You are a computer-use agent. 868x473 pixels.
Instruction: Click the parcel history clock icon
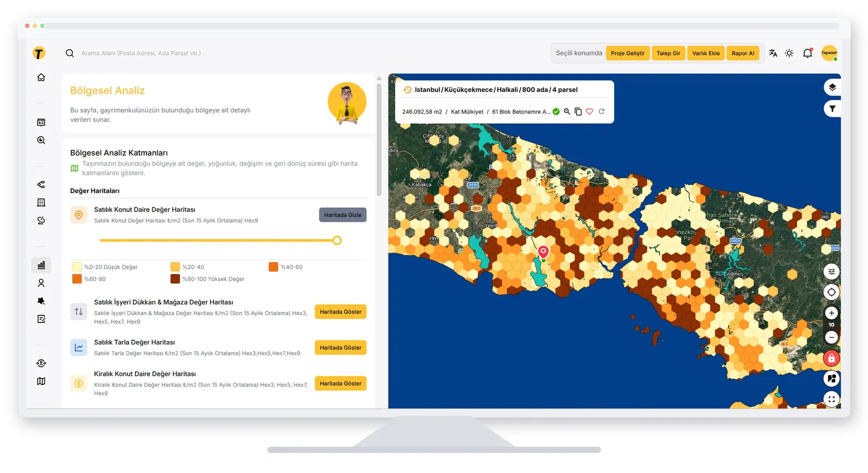click(407, 90)
